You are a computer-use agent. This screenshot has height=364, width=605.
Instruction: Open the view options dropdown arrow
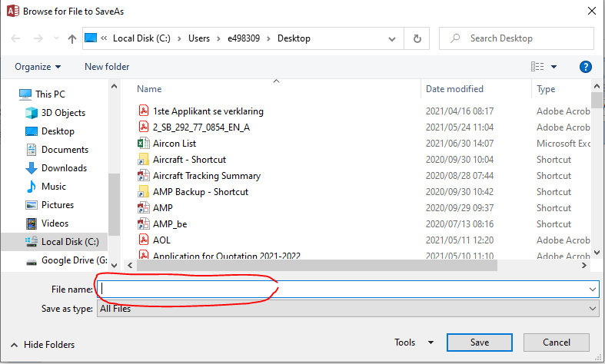point(553,67)
